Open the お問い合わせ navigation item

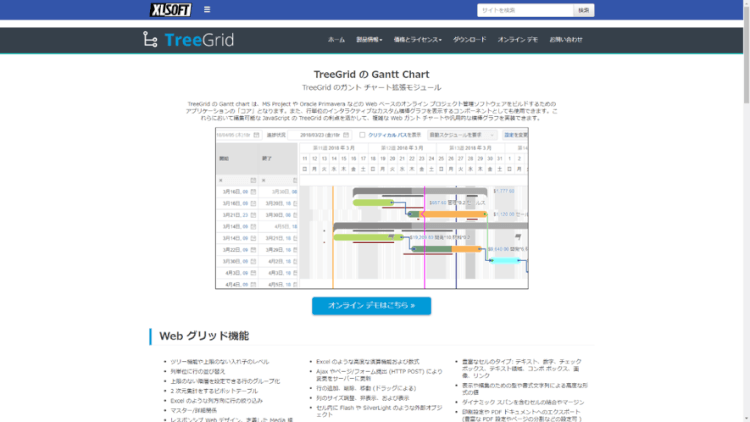[566, 40]
